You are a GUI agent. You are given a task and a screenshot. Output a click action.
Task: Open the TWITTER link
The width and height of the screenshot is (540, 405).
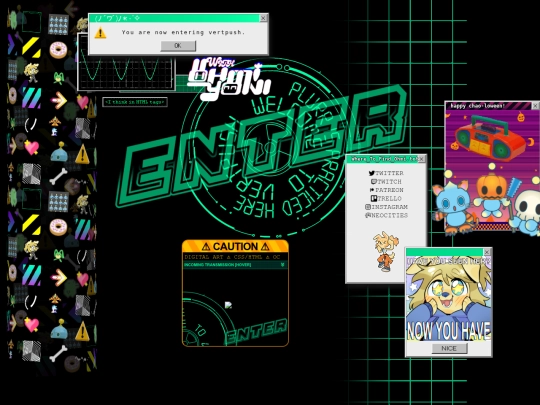pos(386,173)
